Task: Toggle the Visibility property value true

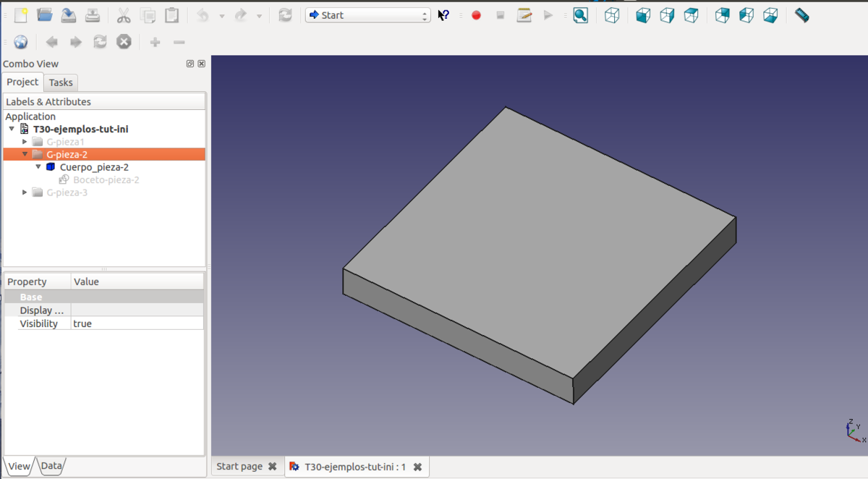Action: point(137,323)
